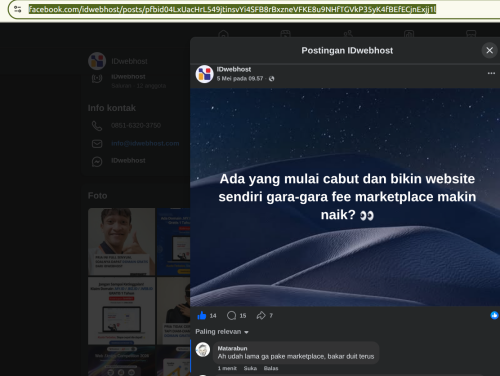This screenshot has width=500, height=376.
Task: Like the post with thumbs-up icon
Action: point(202,315)
